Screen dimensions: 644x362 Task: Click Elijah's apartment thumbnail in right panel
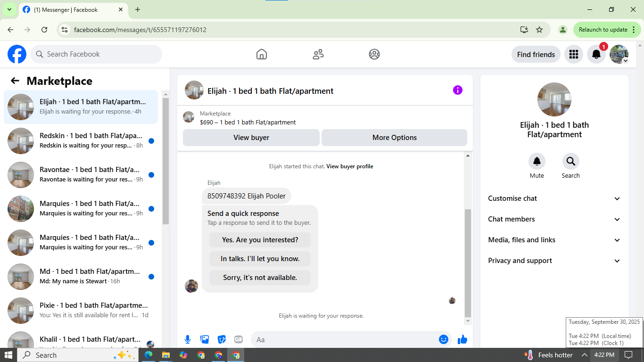554,99
